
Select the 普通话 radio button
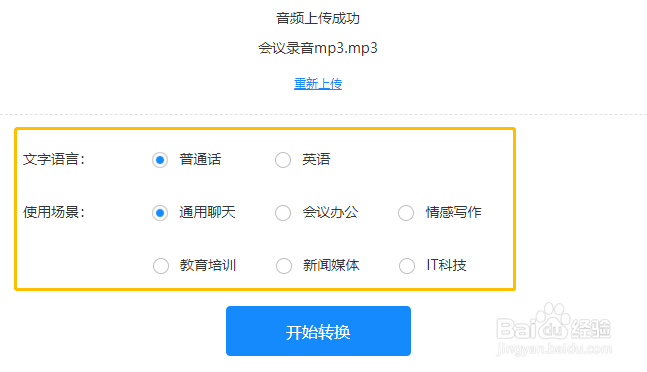(x=160, y=160)
